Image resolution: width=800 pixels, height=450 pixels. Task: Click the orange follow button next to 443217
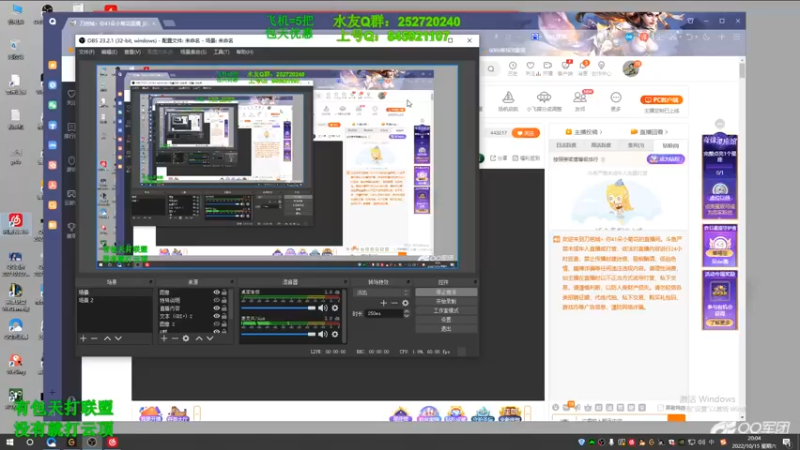coord(526,133)
